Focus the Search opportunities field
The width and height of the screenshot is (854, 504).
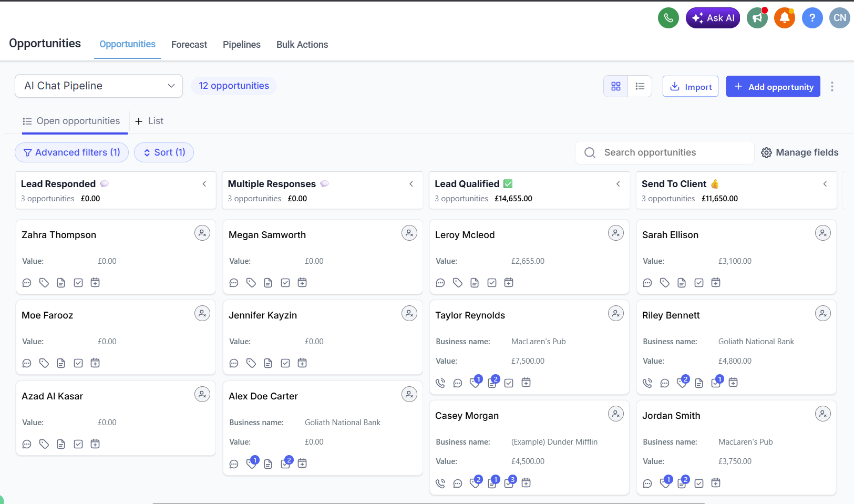(665, 152)
